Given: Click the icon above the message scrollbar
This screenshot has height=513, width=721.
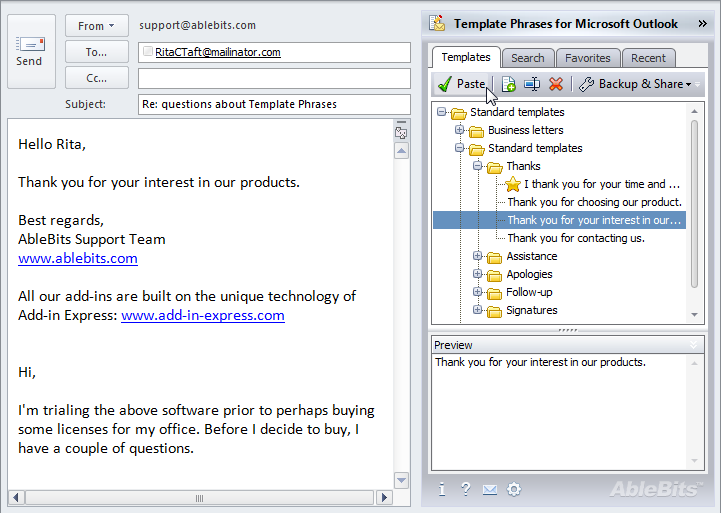Looking at the screenshot, I should (401, 134).
